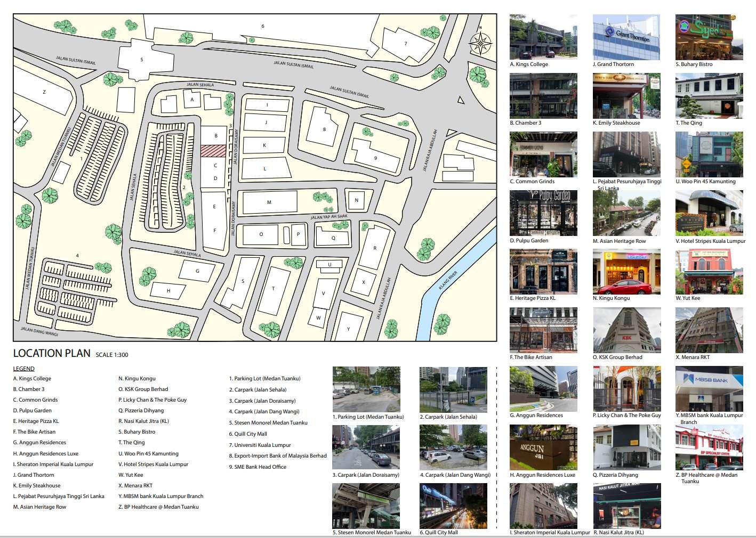This screenshot has width=756, height=538.
Task: Click the compass rose north indicator
Action: point(481,42)
